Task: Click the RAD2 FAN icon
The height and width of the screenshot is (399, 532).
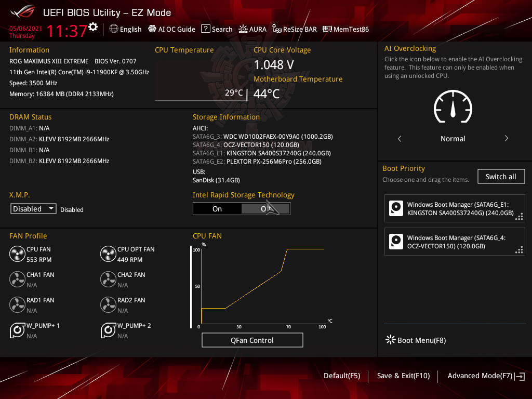Action: (108, 305)
